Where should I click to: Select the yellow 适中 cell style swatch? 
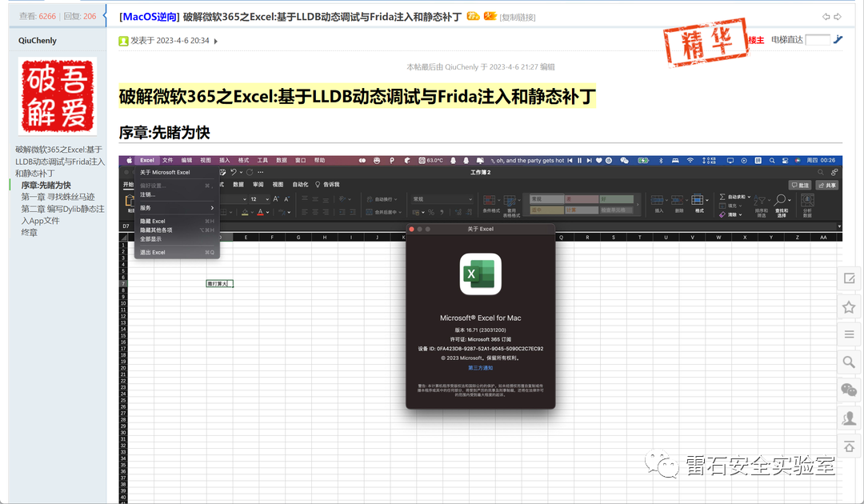pos(546,210)
